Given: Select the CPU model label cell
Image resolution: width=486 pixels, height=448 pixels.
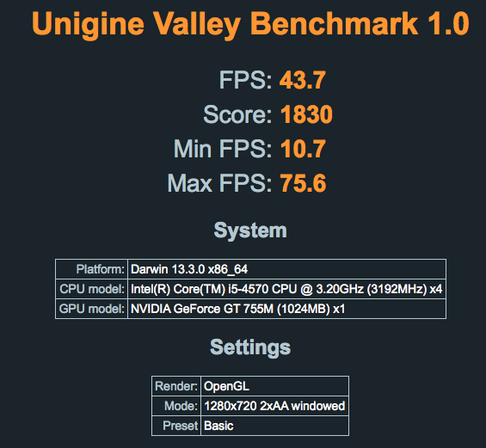Looking at the screenshot, I should (92, 289).
